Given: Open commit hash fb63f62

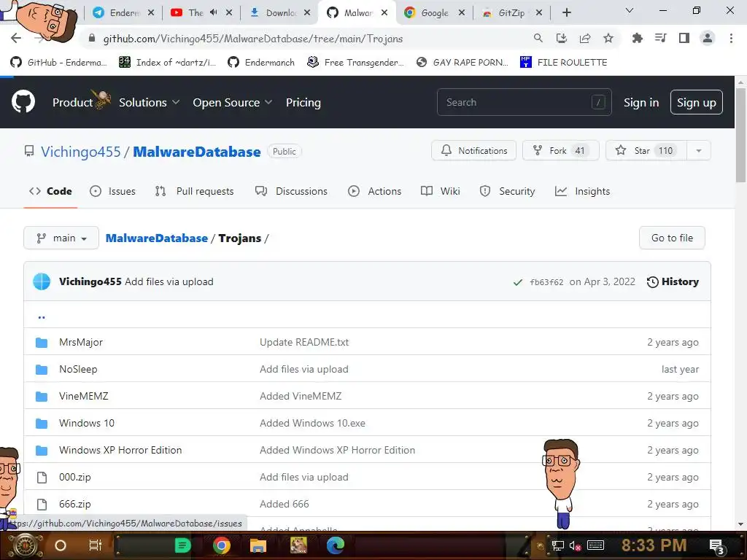Looking at the screenshot, I should tap(546, 282).
